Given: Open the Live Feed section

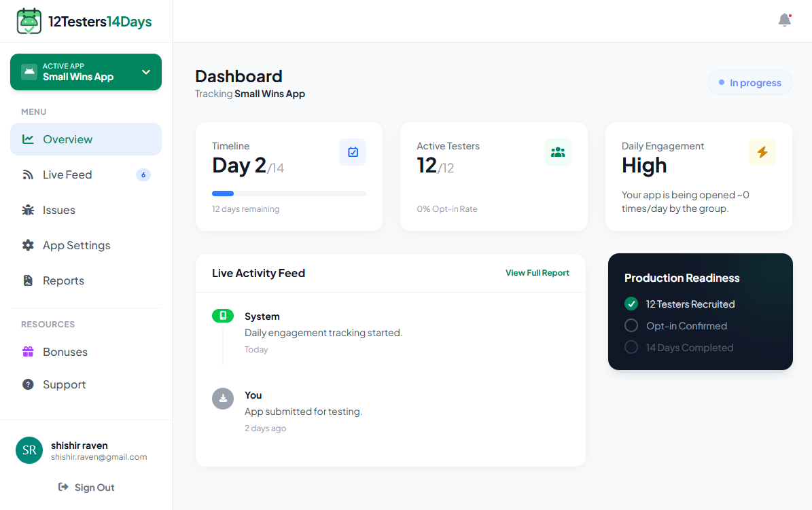Looking at the screenshot, I should (x=67, y=175).
